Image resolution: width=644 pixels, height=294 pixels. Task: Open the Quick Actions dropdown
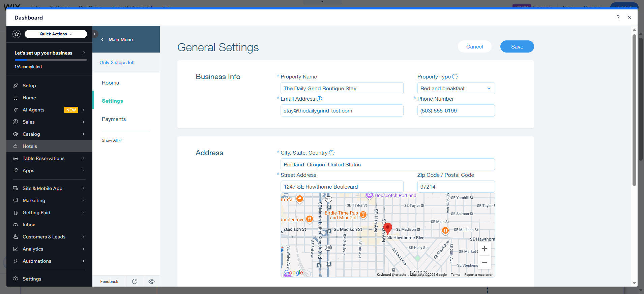56,34
